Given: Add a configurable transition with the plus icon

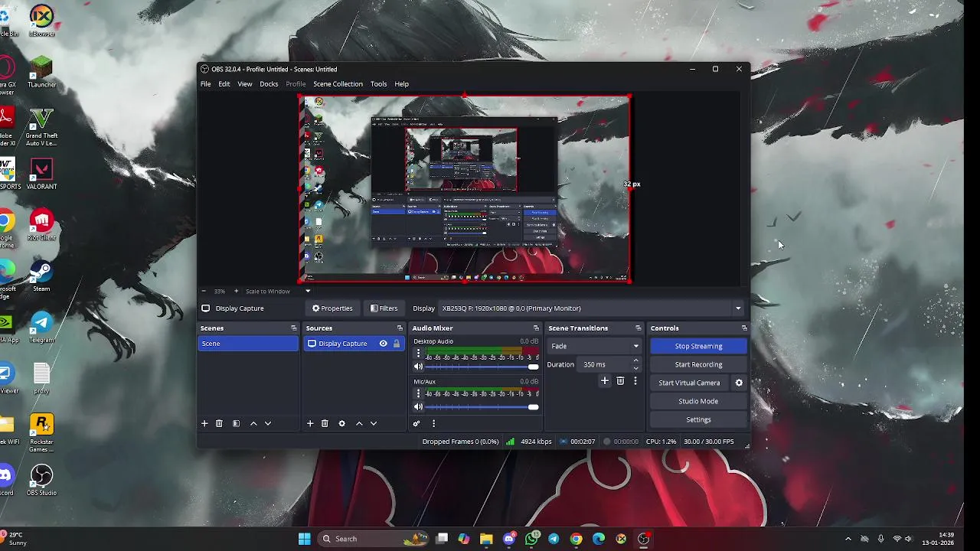Looking at the screenshot, I should (x=604, y=380).
